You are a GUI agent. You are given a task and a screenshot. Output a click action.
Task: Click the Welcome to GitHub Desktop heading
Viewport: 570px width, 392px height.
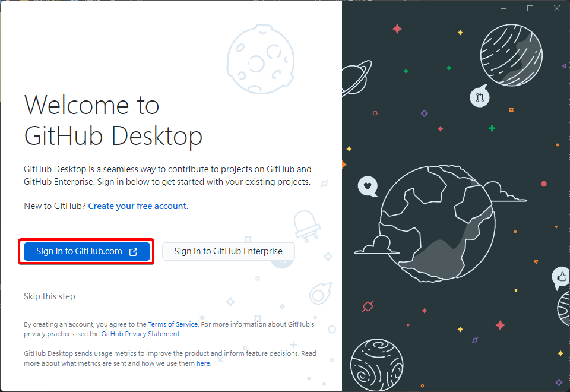113,121
